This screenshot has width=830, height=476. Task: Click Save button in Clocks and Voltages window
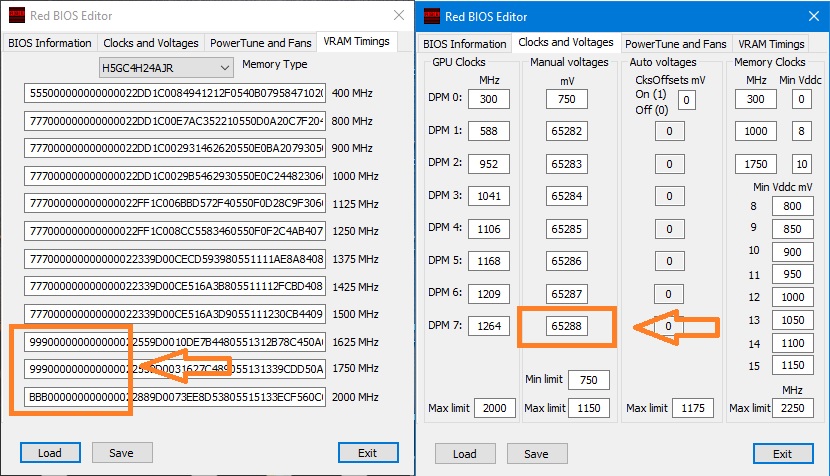(x=537, y=454)
